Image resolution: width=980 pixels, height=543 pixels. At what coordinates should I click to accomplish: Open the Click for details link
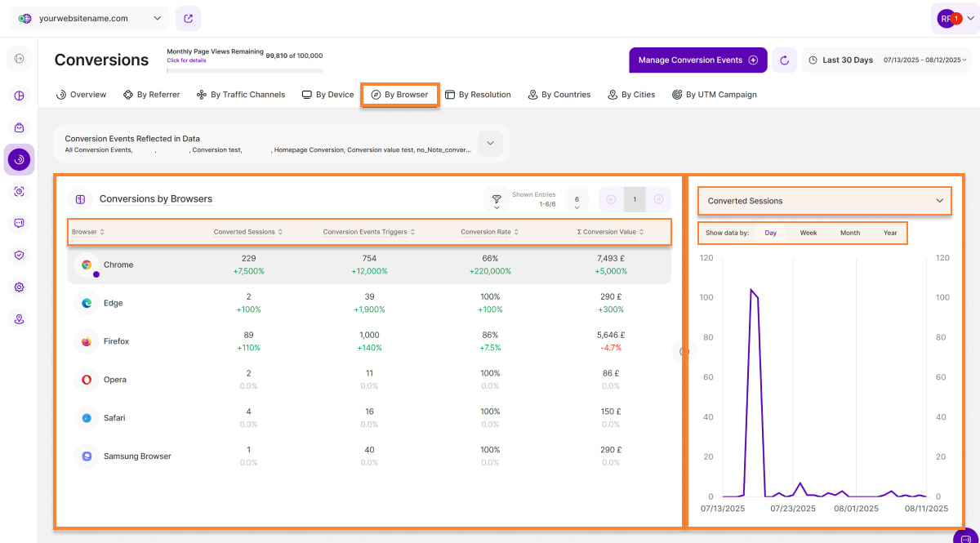pos(186,60)
